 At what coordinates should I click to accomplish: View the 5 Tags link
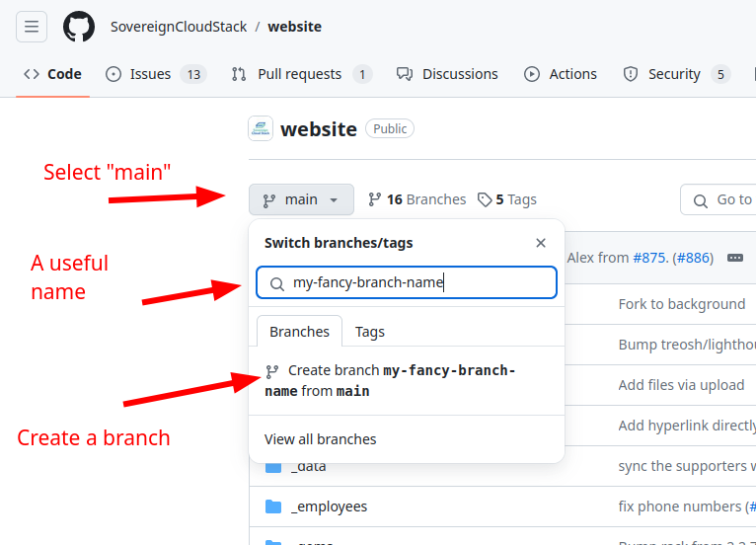click(506, 199)
